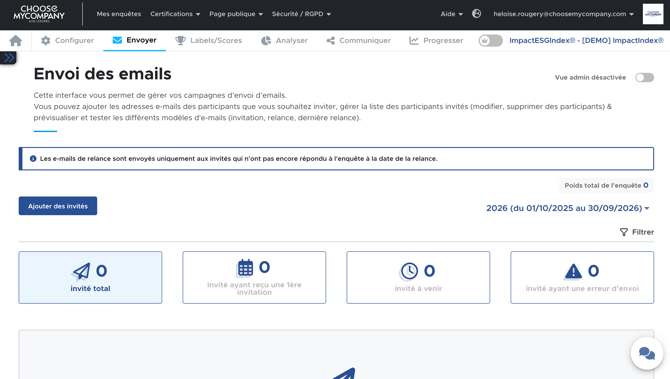
Task: Click the Filtrer funnel icon
Action: [x=624, y=232]
